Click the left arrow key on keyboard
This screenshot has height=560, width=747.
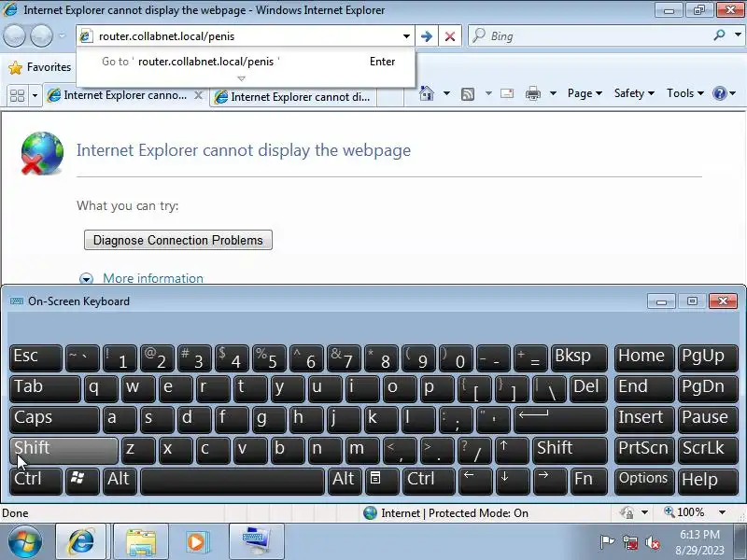(x=475, y=480)
